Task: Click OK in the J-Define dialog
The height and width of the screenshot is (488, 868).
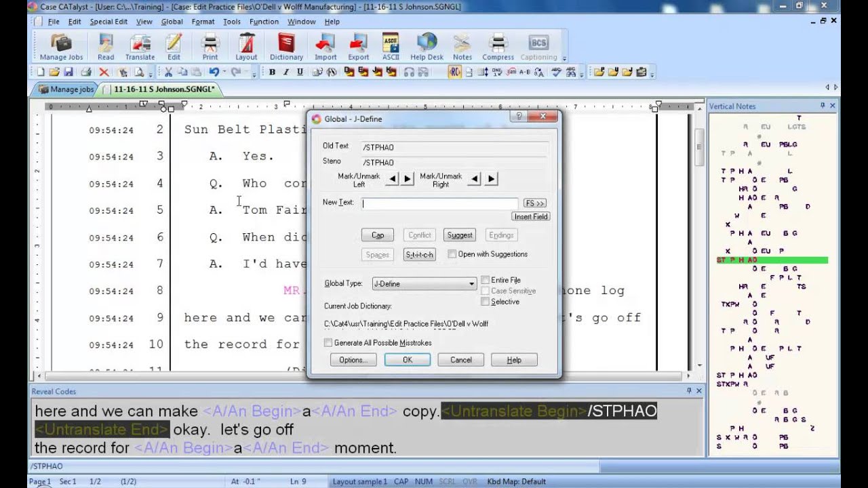Action: pos(408,360)
